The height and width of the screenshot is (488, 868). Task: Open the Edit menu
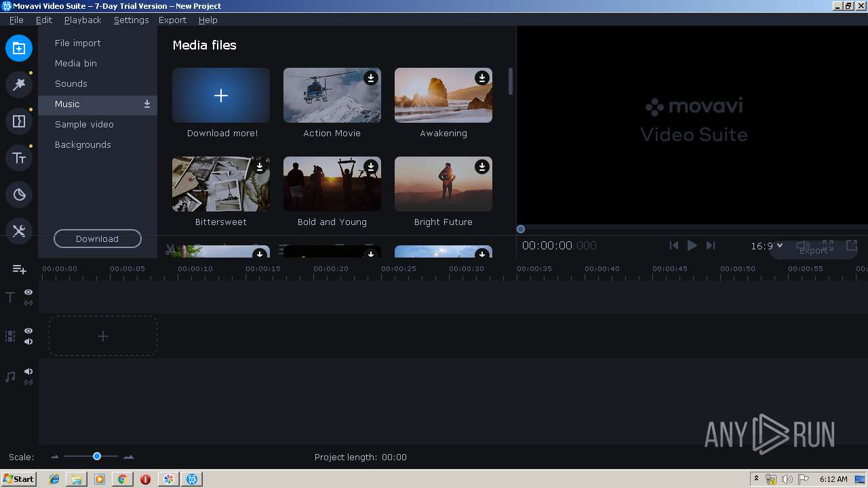point(44,20)
